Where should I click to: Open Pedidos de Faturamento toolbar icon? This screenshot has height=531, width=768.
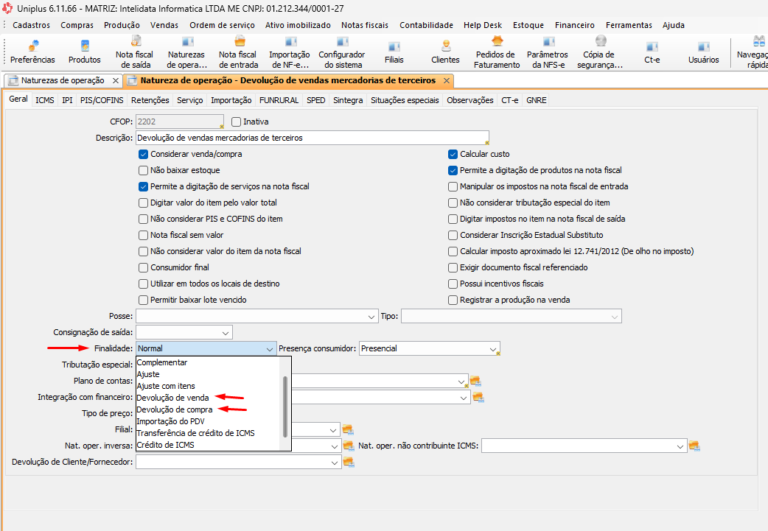(497, 52)
